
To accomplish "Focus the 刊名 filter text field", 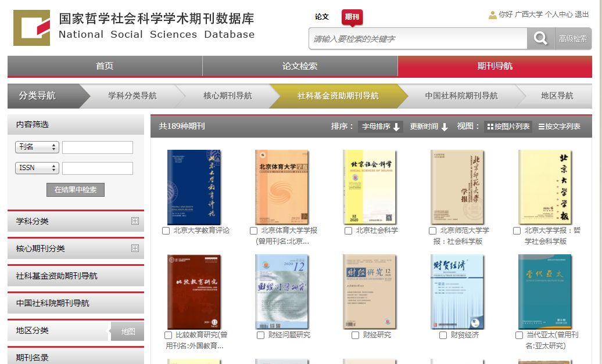I will click(x=98, y=147).
